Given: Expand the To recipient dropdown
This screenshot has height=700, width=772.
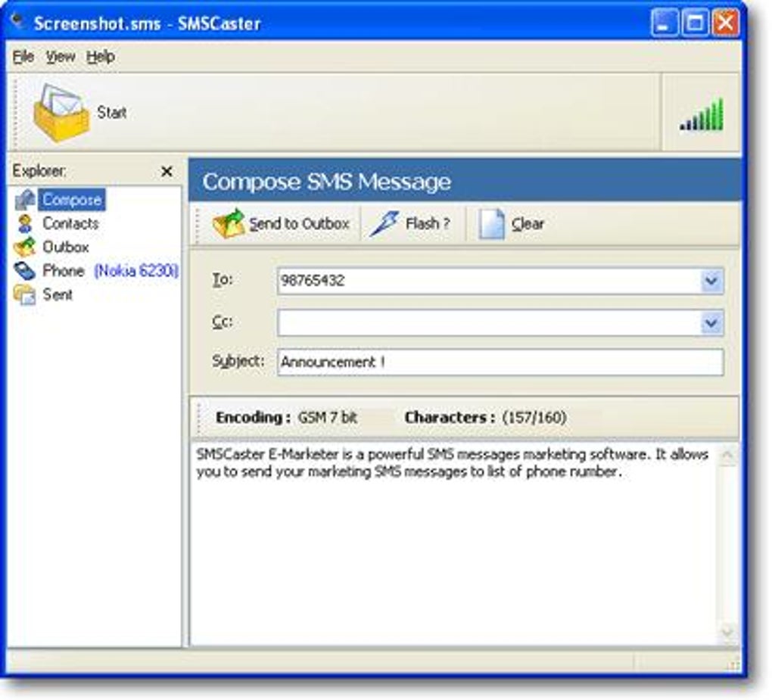Looking at the screenshot, I should coord(711,282).
